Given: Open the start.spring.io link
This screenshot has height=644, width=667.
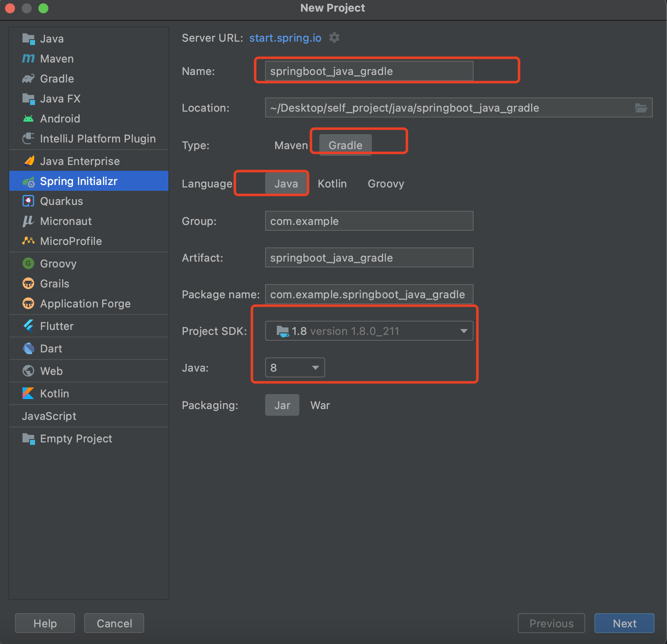Looking at the screenshot, I should tap(285, 38).
